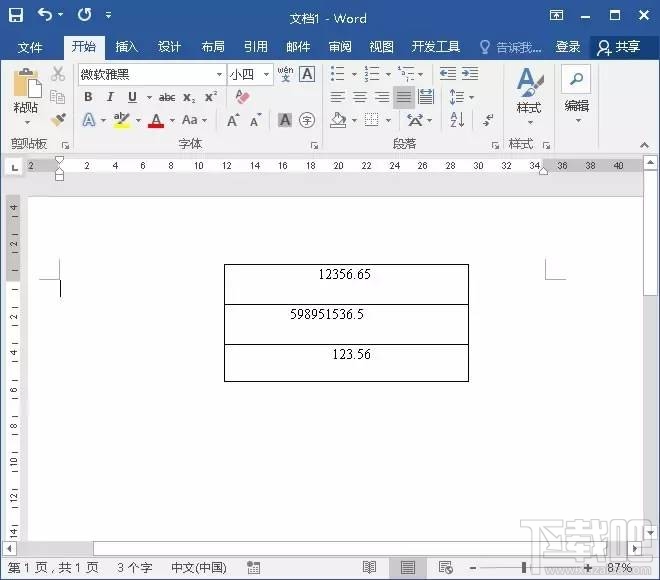Decrease paragraph indent
This screenshot has width=660, height=580.
(448, 74)
